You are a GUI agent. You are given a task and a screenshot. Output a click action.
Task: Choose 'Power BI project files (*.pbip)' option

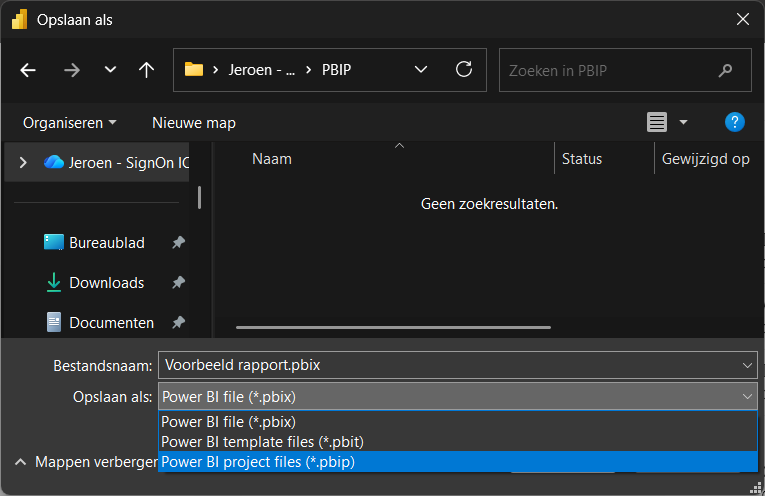click(458, 461)
